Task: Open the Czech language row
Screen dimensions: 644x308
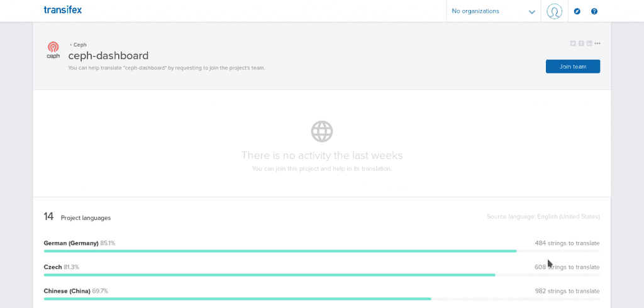Action: pos(53,267)
